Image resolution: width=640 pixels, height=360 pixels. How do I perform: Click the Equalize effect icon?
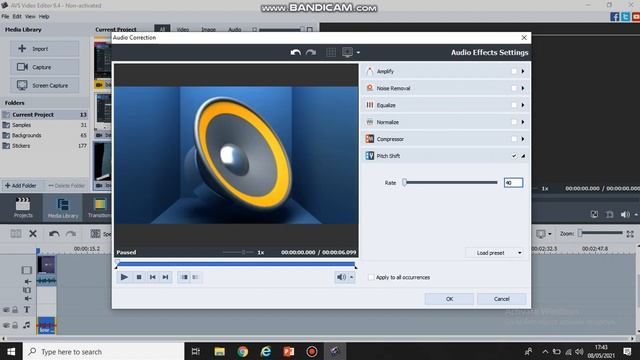[369, 105]
